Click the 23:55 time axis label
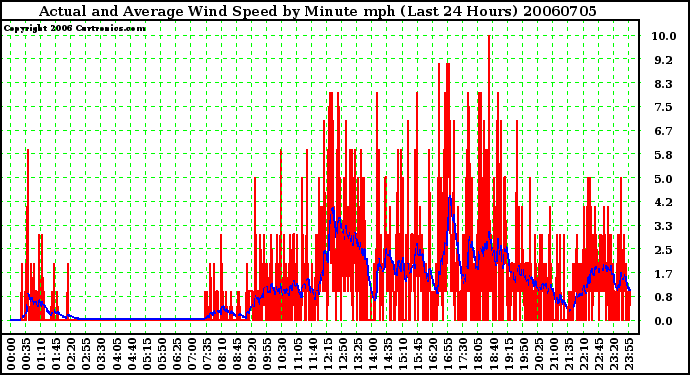Screen dimensions: 690x375 (629, 354)
